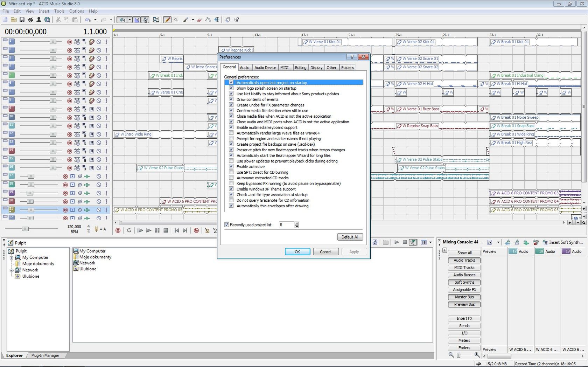
Task: Toggle the Enable autosave checkbox
Action: pyautogui.click(x=231, y=167)
